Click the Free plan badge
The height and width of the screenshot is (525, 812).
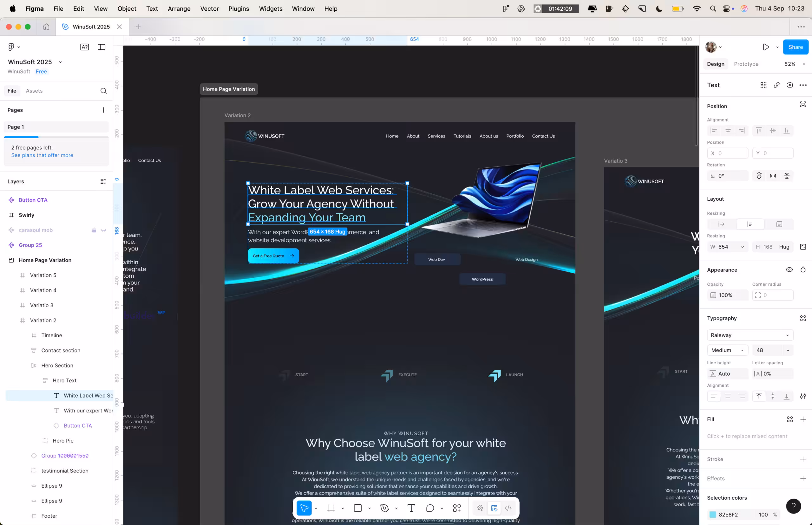click(41, 71)
